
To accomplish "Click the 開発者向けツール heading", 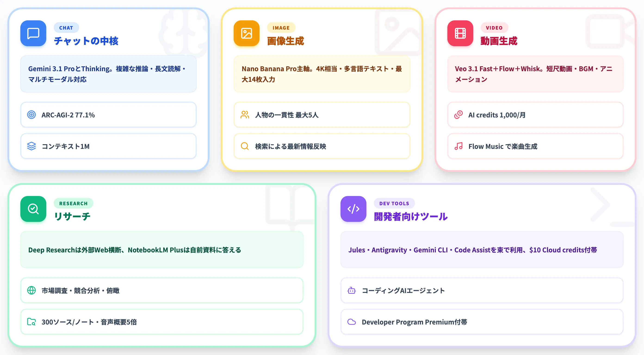I will 411,216.
